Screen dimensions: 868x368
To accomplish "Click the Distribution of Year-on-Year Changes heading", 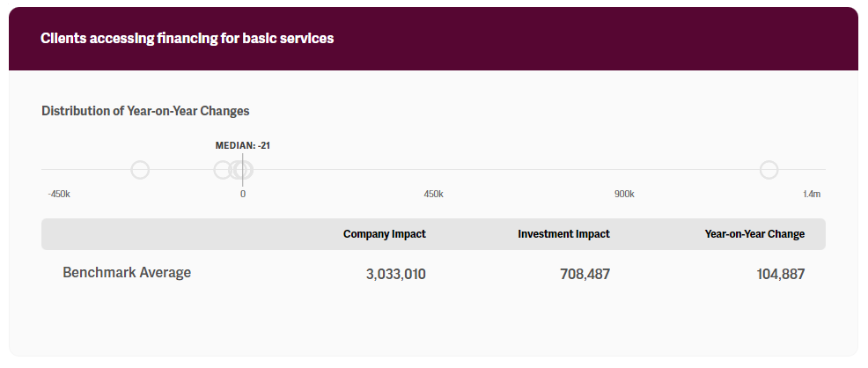I will click(x=145, y=111).
